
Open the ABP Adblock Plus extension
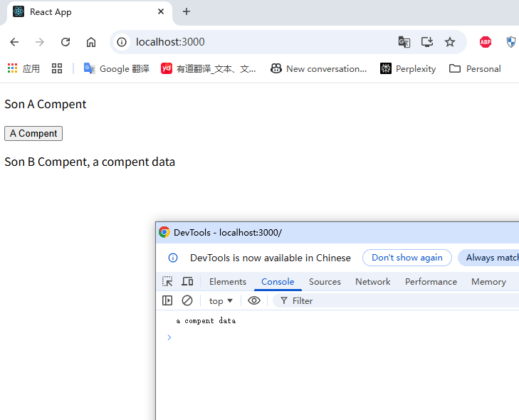pyautogui.click(x=486, y=42)
